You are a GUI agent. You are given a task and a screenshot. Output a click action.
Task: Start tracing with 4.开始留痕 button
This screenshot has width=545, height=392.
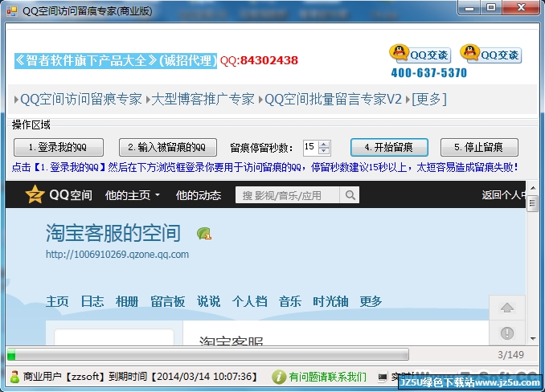coord(389,147)
